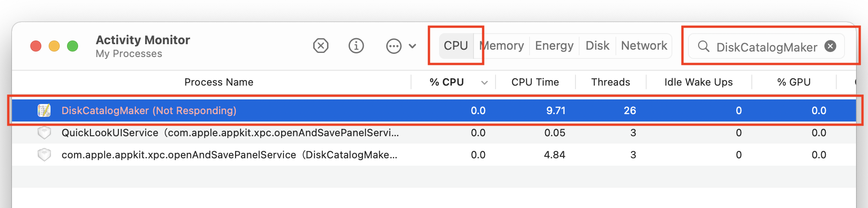Select the Disk tab
This screenshot has width=868, height=208.
[597, 46]
